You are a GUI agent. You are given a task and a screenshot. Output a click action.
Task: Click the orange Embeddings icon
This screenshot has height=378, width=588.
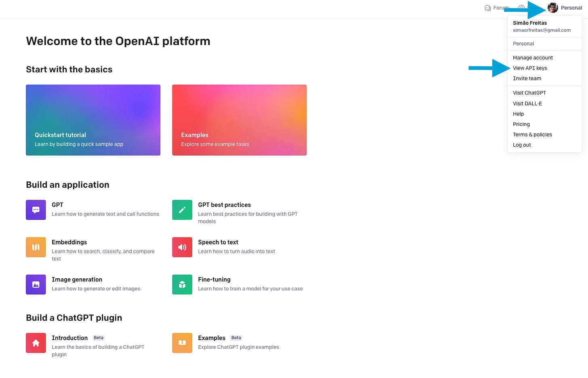(x=36, y=247)
